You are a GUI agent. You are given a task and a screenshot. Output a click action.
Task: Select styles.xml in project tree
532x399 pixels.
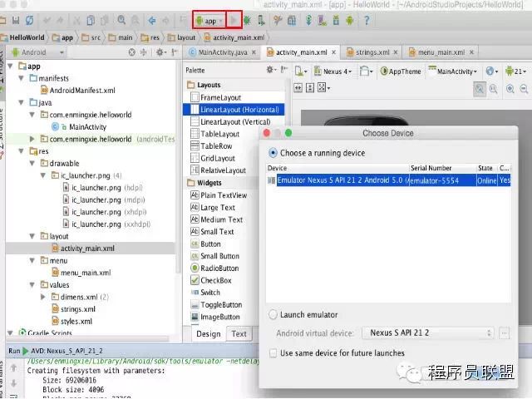[72, 322]
